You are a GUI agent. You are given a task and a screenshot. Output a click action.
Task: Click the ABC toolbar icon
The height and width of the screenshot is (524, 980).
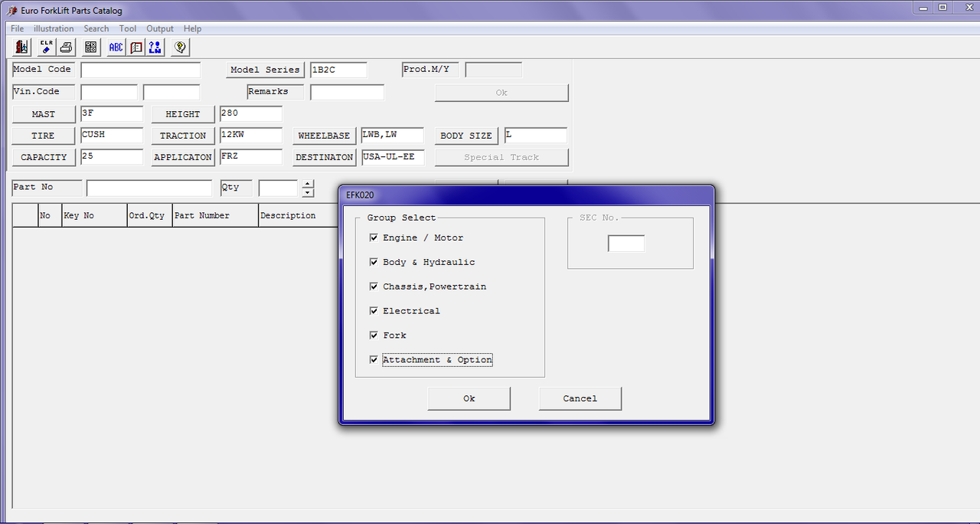(116, 47)
